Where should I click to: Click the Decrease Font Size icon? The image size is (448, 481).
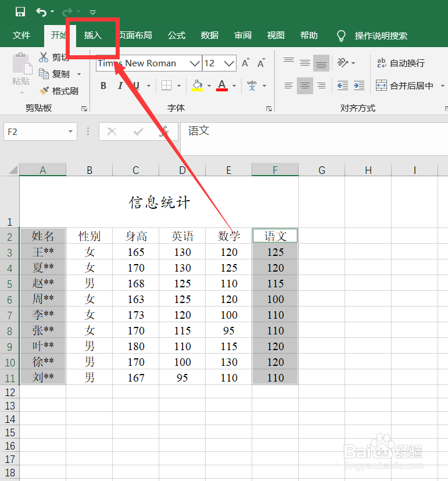click(x=261, y=63)
